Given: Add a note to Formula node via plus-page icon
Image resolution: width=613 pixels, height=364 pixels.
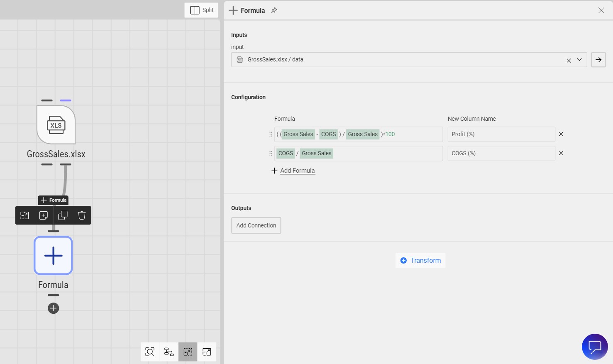Looking at the screenshot, I should 44,215.
